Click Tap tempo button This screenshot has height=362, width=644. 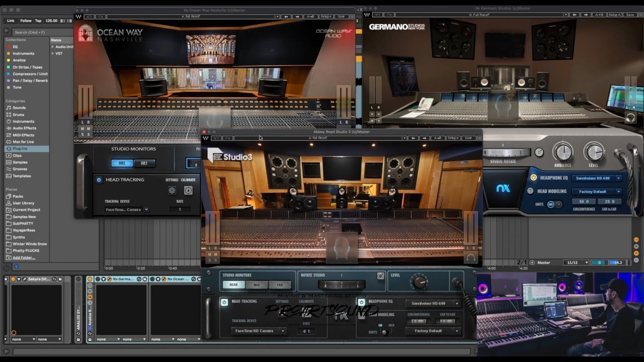click(38, 21)
